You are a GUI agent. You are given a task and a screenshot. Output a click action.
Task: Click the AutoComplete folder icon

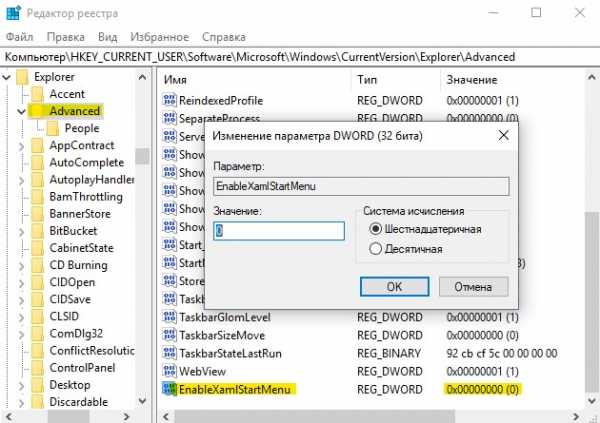[x=38, y=163]
